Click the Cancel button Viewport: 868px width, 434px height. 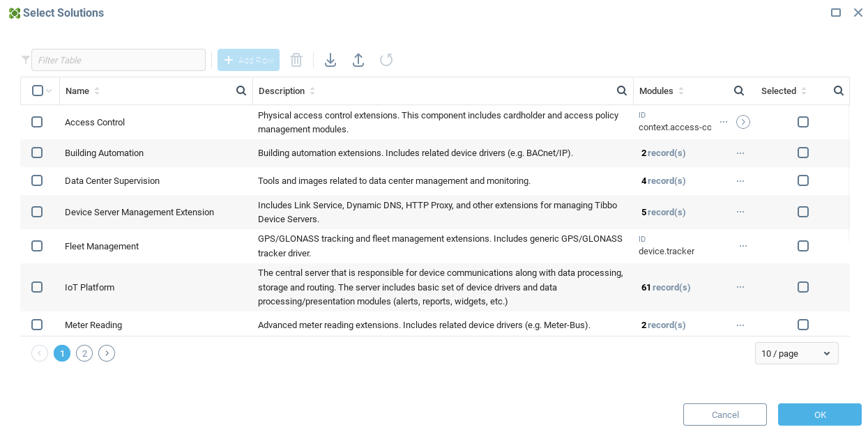click(x=725, y=414)
